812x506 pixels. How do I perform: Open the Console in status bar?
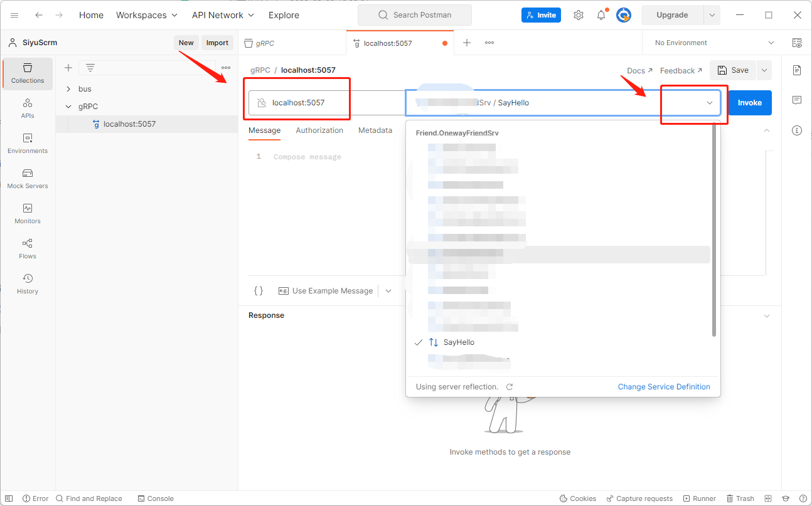pos(156,498)
